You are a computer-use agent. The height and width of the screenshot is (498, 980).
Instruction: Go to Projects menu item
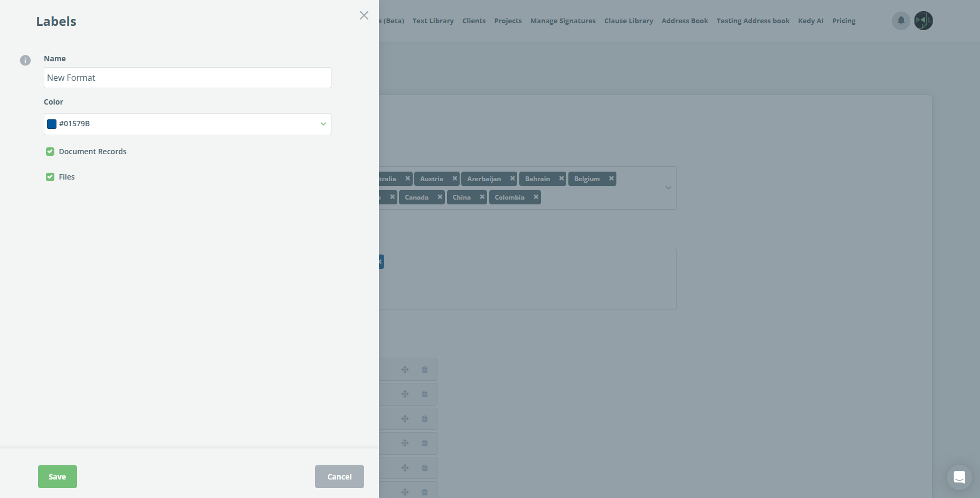[x=508, y=21]
